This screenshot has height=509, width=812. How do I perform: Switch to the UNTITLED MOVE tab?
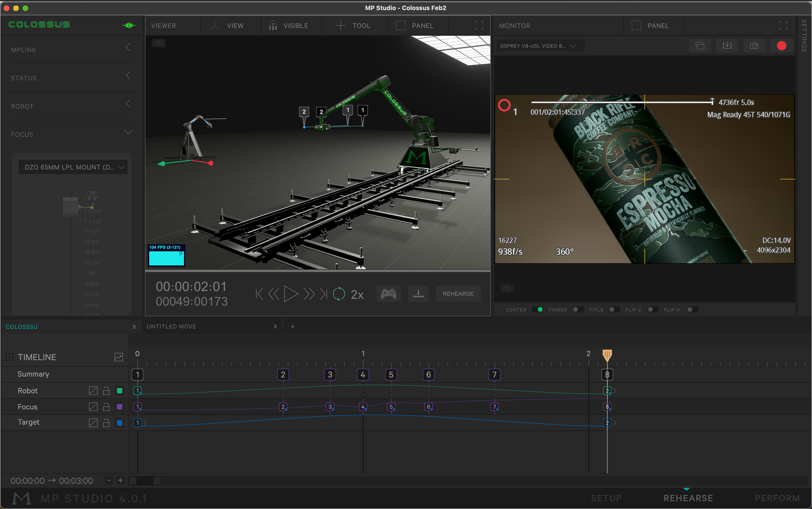tap(171, 327)
